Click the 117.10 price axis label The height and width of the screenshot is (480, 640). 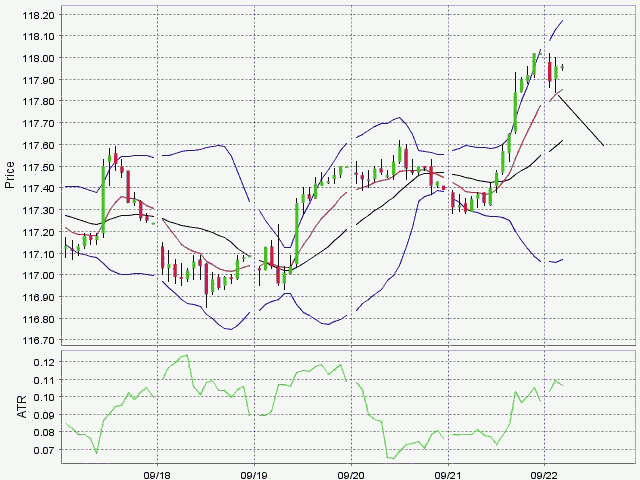coord(39,255)
